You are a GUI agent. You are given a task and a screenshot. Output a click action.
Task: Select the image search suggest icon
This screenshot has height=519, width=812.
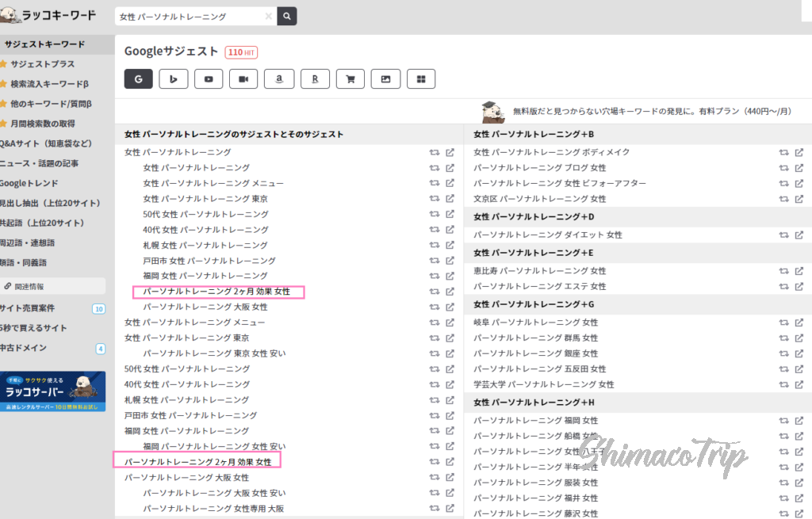(x=385, y=78)
